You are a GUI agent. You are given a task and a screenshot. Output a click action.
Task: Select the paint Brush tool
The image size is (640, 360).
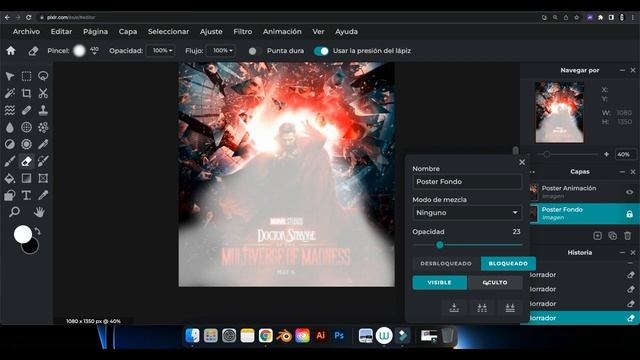point(10,161)
